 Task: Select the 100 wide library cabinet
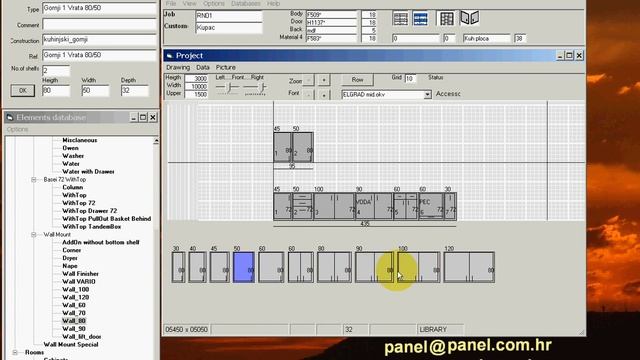tap(419, 267)
